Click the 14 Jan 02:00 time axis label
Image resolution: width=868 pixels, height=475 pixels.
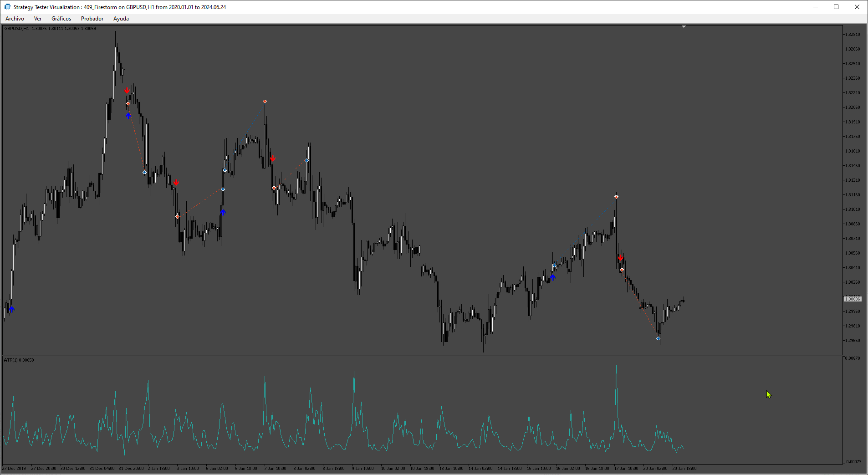point(480,469)
